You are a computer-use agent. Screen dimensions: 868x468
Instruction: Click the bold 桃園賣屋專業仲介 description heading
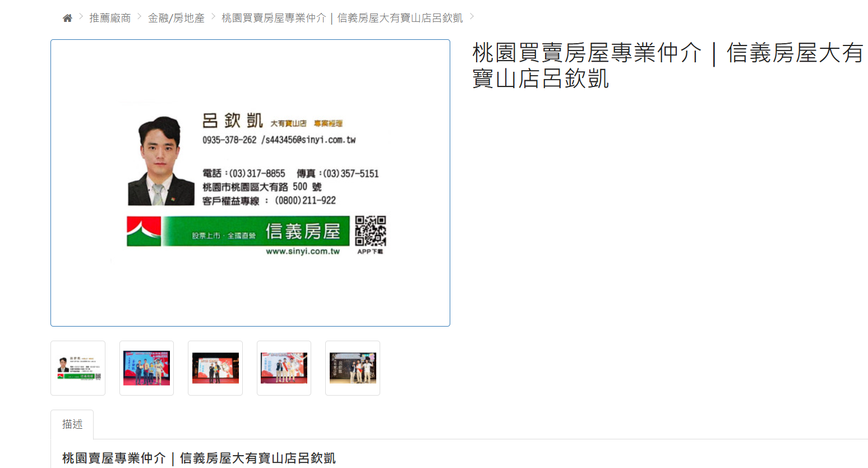click(x=198, y=458)
